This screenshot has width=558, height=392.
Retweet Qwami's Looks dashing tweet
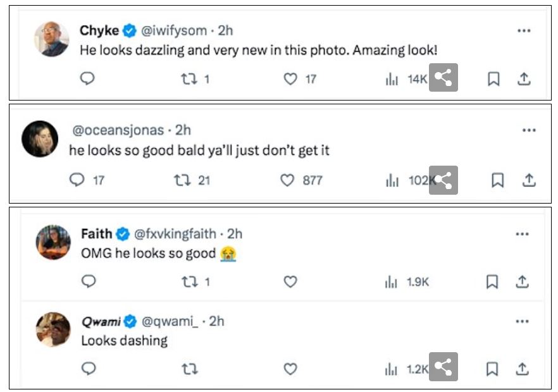pyautogui.click(x=189, y=369)
